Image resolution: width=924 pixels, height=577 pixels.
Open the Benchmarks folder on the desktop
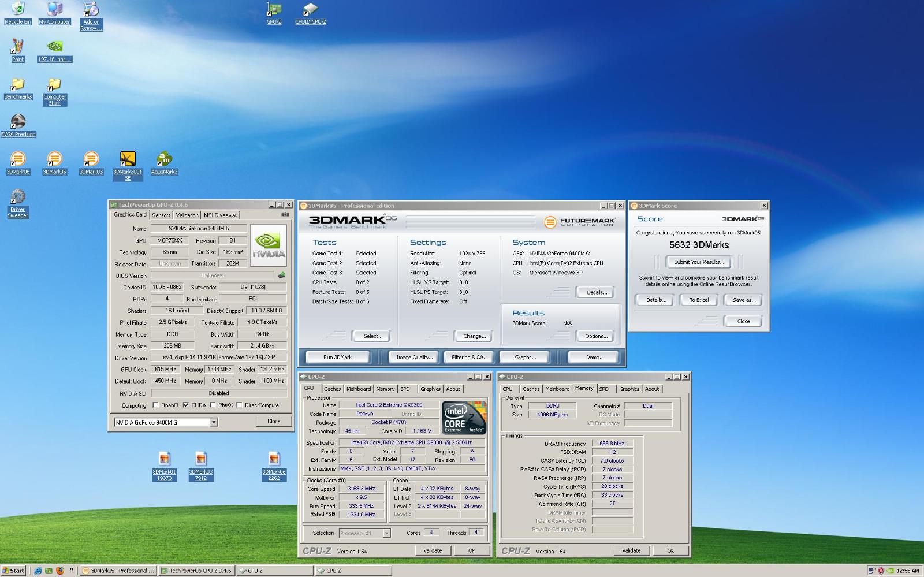pos(18,88)
